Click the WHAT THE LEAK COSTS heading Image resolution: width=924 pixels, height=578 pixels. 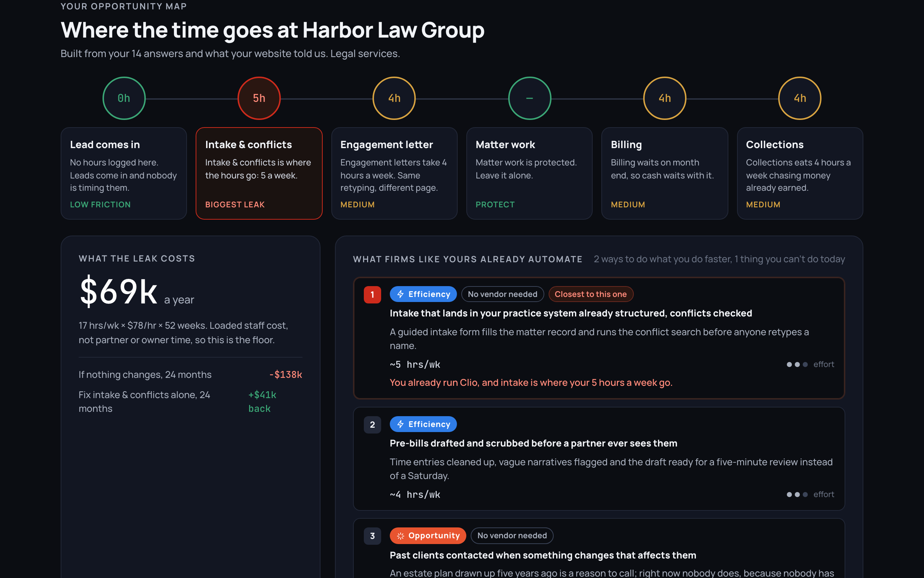pos(137,258)
